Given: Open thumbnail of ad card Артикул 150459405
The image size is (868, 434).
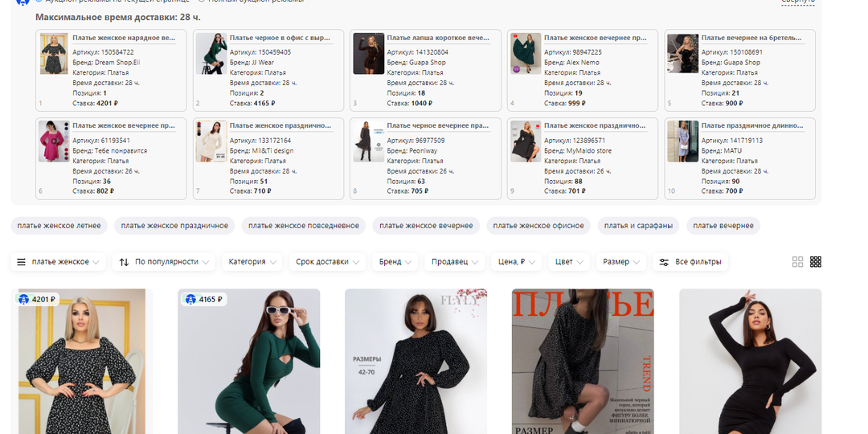Looking at the screenshot, I should [211, 54].
